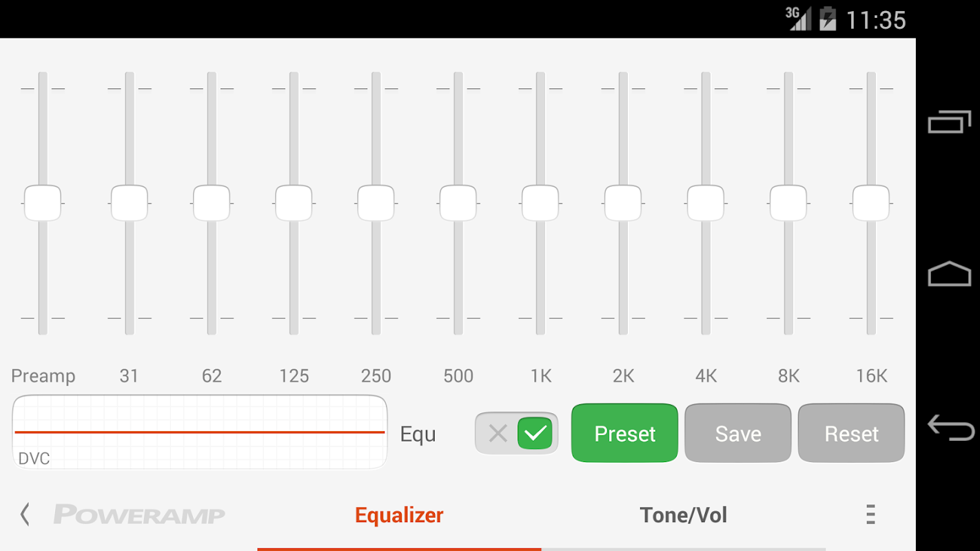Tap the Poweramp logo
The height and width of the screenshot is (551, 980).
click(x=139, y=514)
